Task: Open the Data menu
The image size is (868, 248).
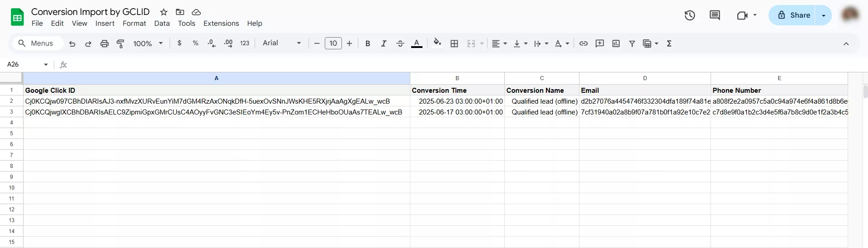Action: (161, 24)
